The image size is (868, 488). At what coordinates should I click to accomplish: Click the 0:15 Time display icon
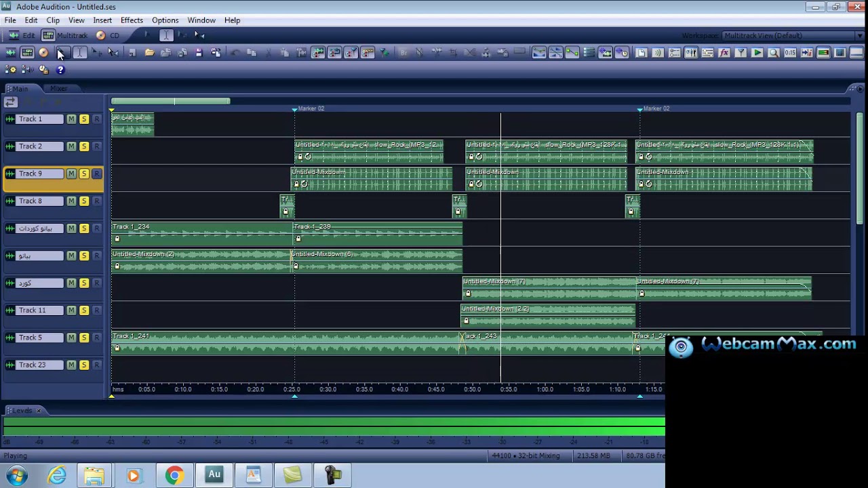click(x=790, y=53)
